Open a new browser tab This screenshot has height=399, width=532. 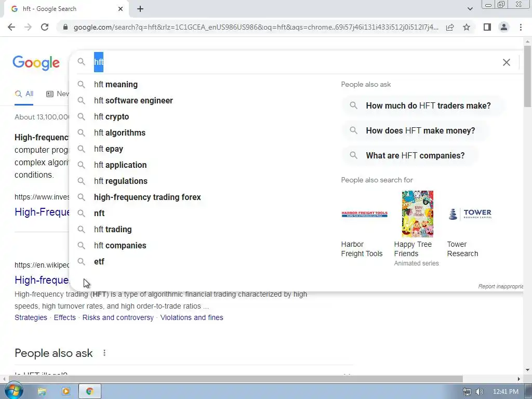(140, 9)
